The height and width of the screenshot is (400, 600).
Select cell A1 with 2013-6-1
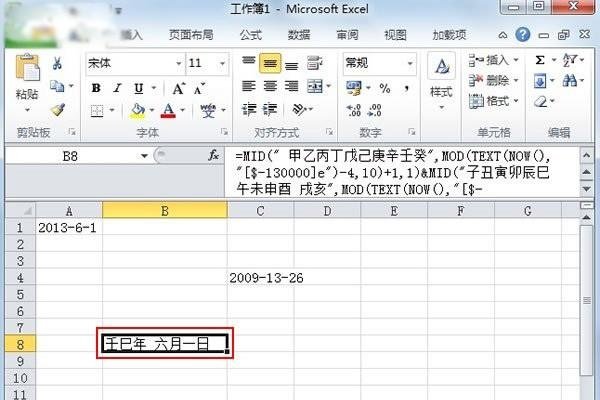[69, 228]
